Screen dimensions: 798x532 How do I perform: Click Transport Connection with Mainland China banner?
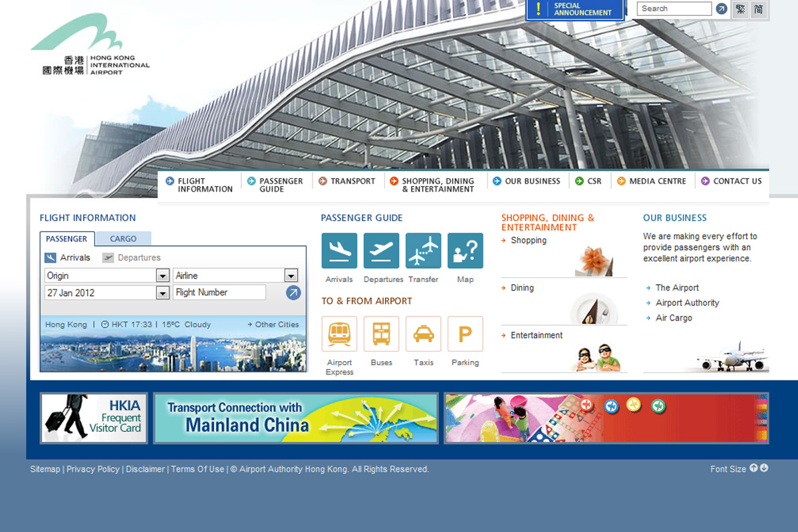point(296,418)
